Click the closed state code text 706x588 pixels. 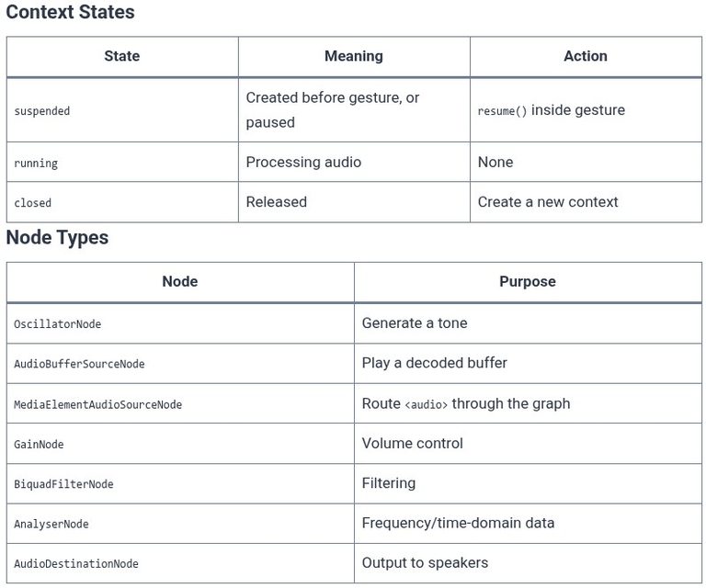32,203
